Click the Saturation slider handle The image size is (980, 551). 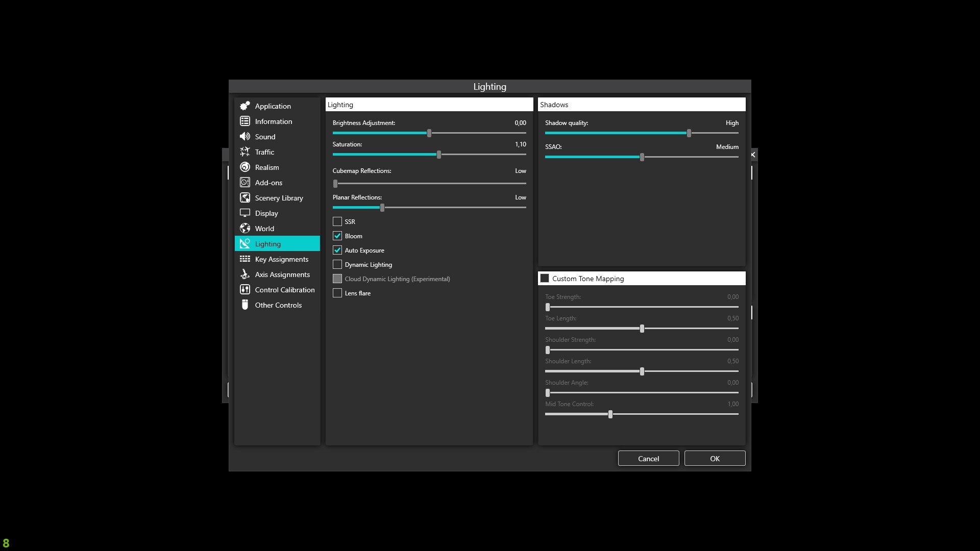click(439, 155)
